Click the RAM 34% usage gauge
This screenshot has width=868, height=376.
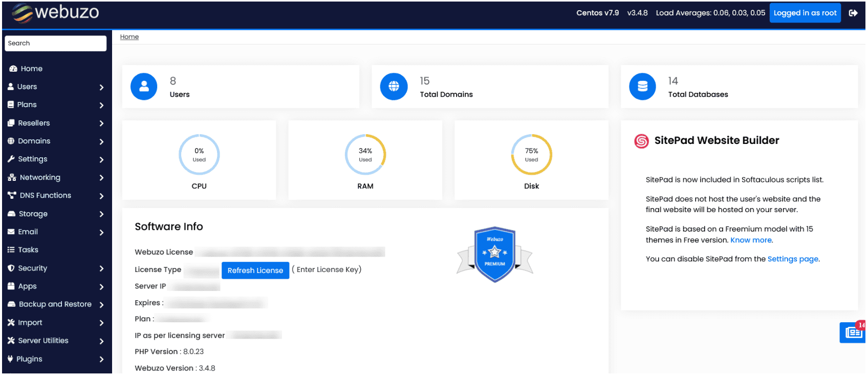tap(365, 155)
